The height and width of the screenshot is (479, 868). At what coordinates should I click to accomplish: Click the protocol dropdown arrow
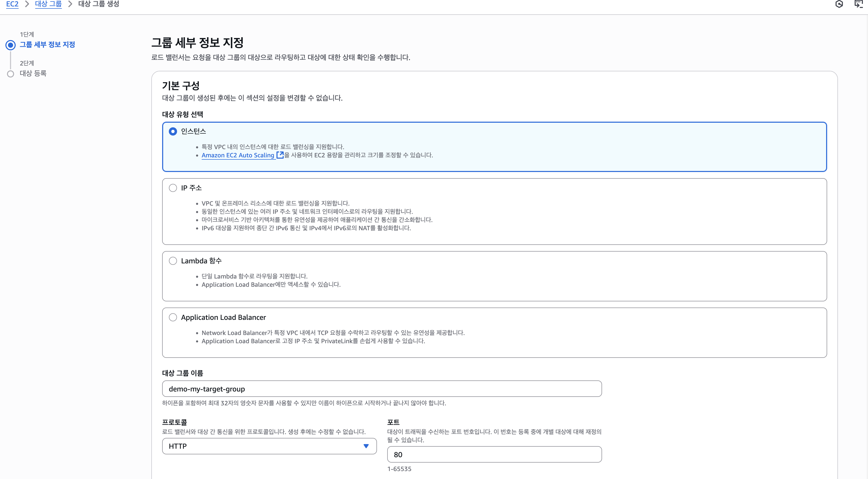tap(366, 446)
